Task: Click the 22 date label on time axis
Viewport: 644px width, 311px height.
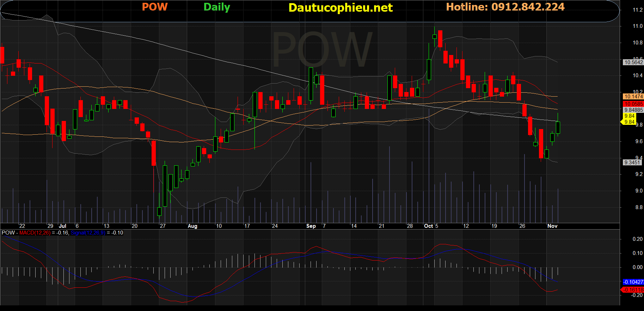Action: click(x=22, y=226)
